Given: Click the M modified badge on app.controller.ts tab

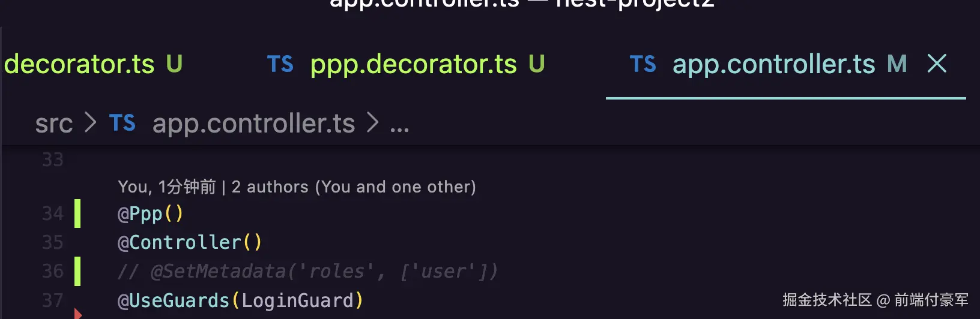Looking at the screenshot, I should click(897, 64).
